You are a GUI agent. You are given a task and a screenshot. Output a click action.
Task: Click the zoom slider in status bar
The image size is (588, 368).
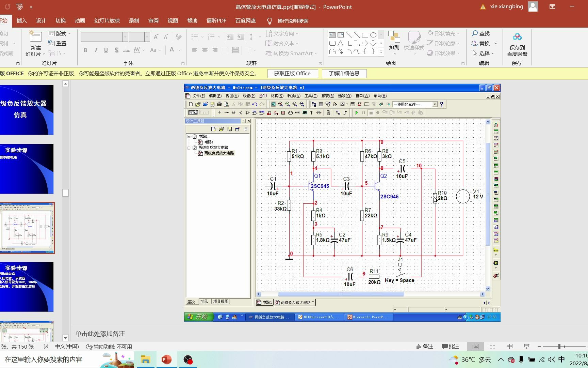coord(559,347)
